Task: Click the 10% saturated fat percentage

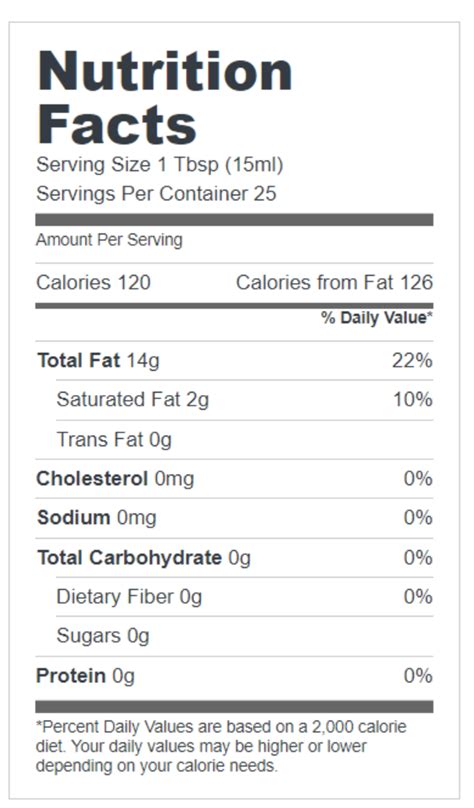Action: [413, 400]
